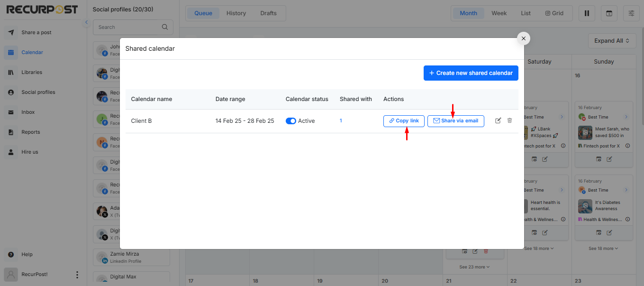The width and height of the screenshot is (644, 286).
Task: Click the RecurPost logo
Action: (x=42, y=9)
